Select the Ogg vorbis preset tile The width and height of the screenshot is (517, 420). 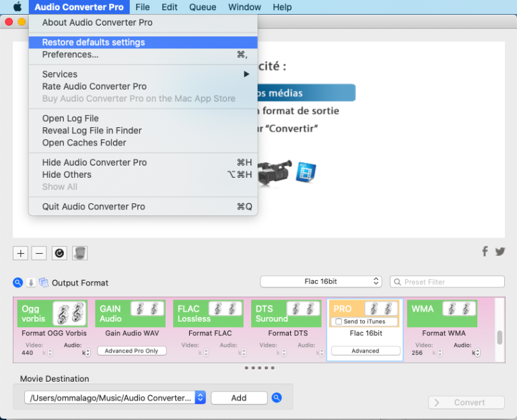[x=53, y=314]
